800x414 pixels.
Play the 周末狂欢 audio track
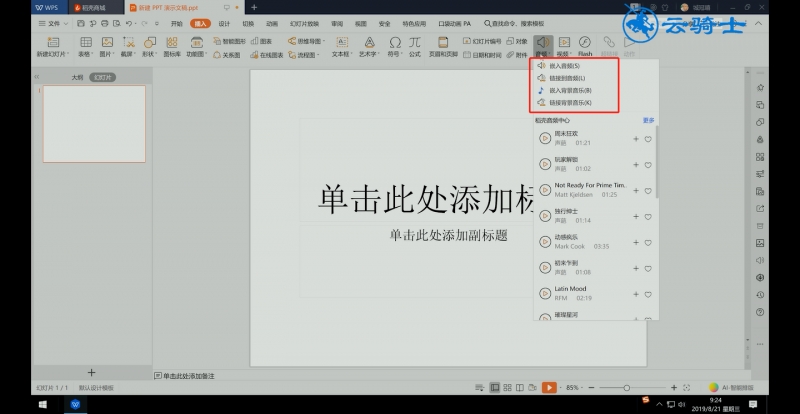(x=545, y=138)
